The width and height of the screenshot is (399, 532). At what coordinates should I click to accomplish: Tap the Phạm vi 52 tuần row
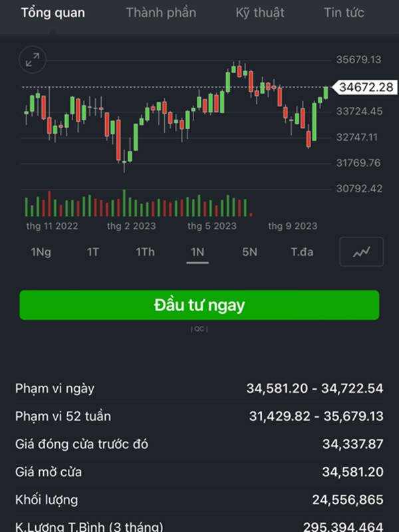click(x=199, y=416)
